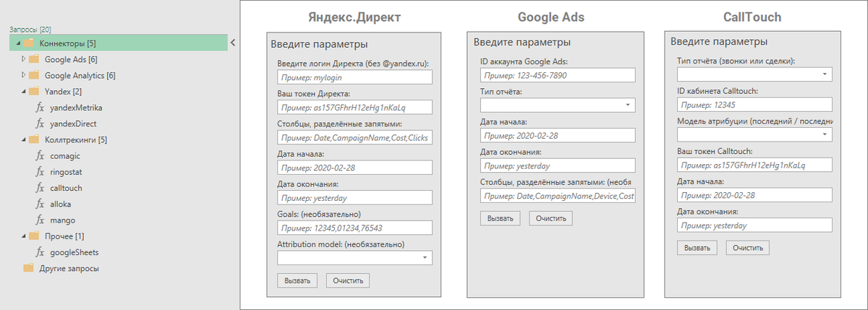Collapse the Коннекторы [5] tree group
The width and height of the screenshot is (868, 310).
point(17,44)
